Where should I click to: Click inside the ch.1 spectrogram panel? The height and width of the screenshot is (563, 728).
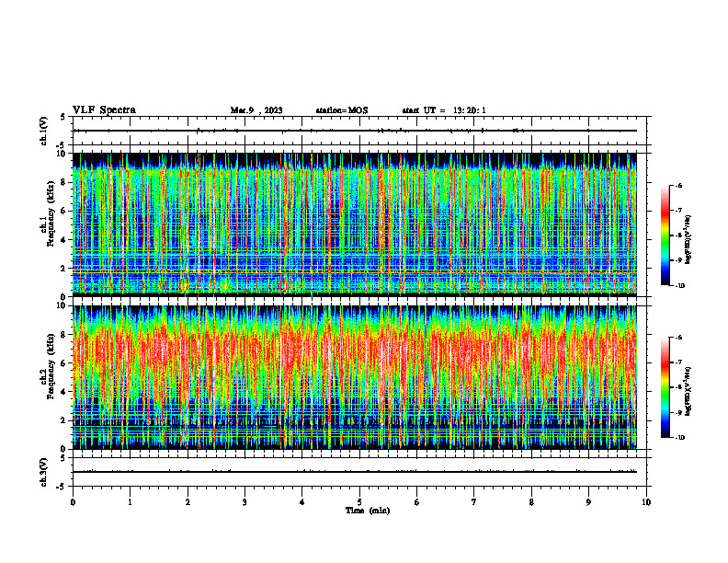coord(355,224)
